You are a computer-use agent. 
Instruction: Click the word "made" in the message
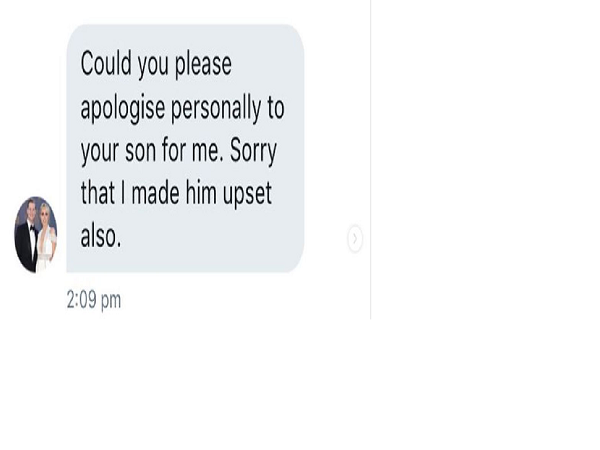coord(155,192)
